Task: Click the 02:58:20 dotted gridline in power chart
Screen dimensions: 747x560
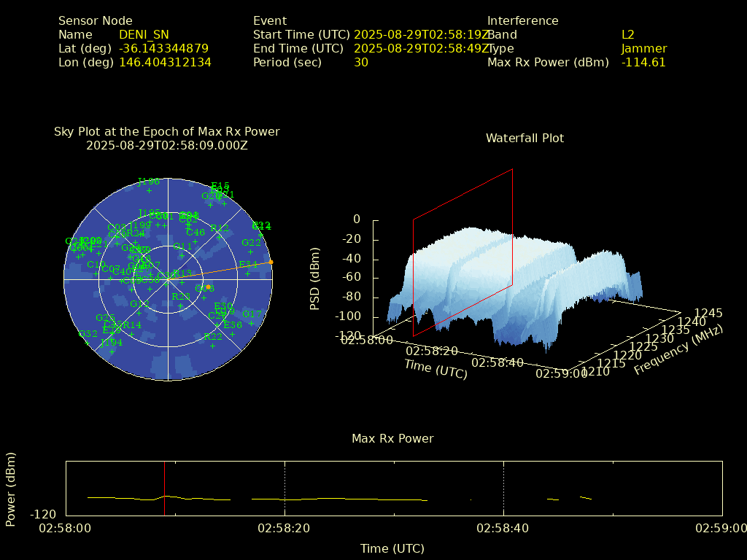Action: tap(285, 489)
